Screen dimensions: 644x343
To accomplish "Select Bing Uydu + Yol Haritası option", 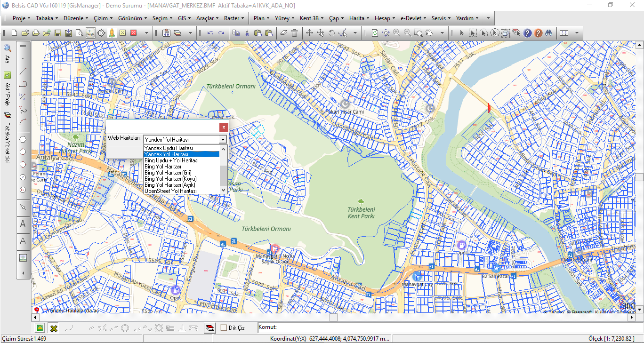I will (x=181, y=160).
